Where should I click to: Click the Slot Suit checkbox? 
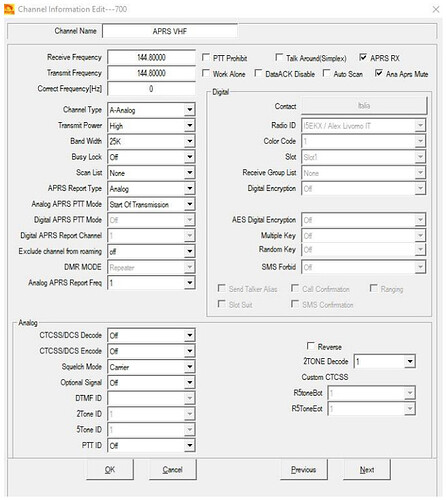point(222,304)
